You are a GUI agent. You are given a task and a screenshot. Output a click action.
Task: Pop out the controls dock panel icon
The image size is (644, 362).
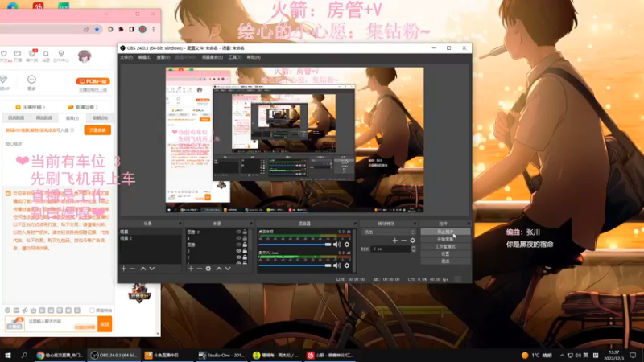(469, 224)
